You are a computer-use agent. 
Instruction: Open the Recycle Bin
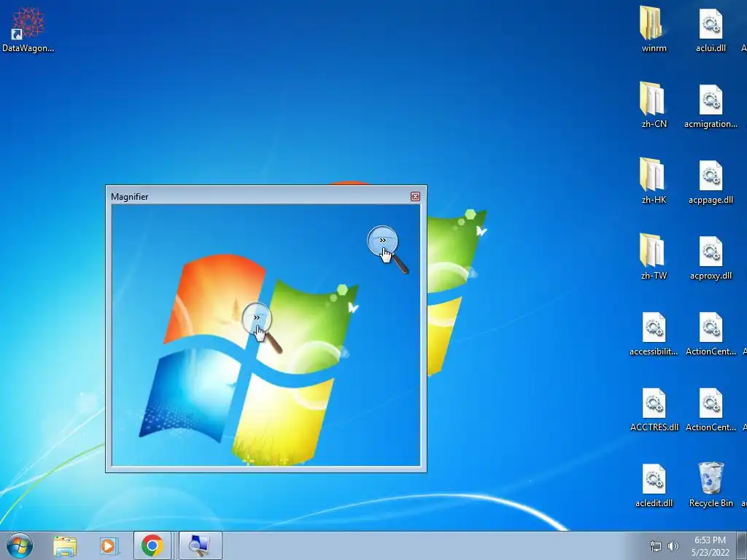click(x=711, y=484)
